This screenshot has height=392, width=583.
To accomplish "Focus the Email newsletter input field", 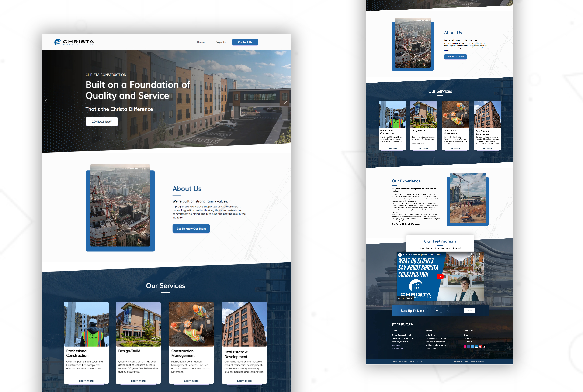I will tap(449, 310).
